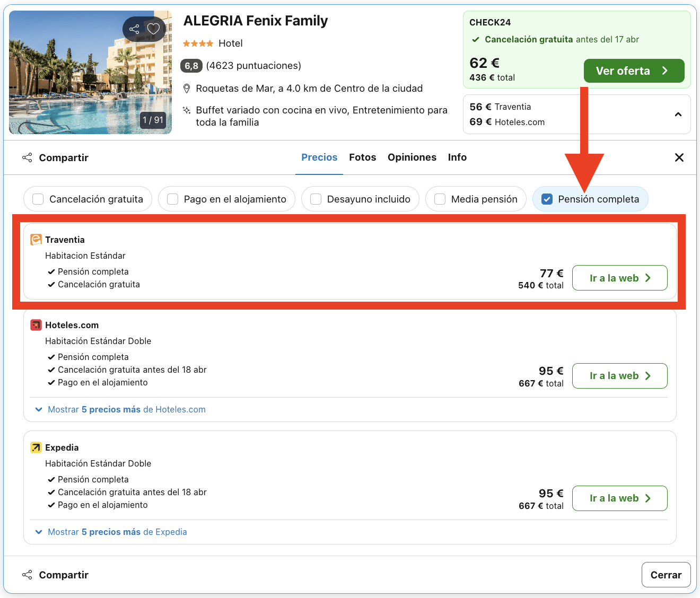
Task: Click the green Ver oferta button
Action: (x=634, y=71)
